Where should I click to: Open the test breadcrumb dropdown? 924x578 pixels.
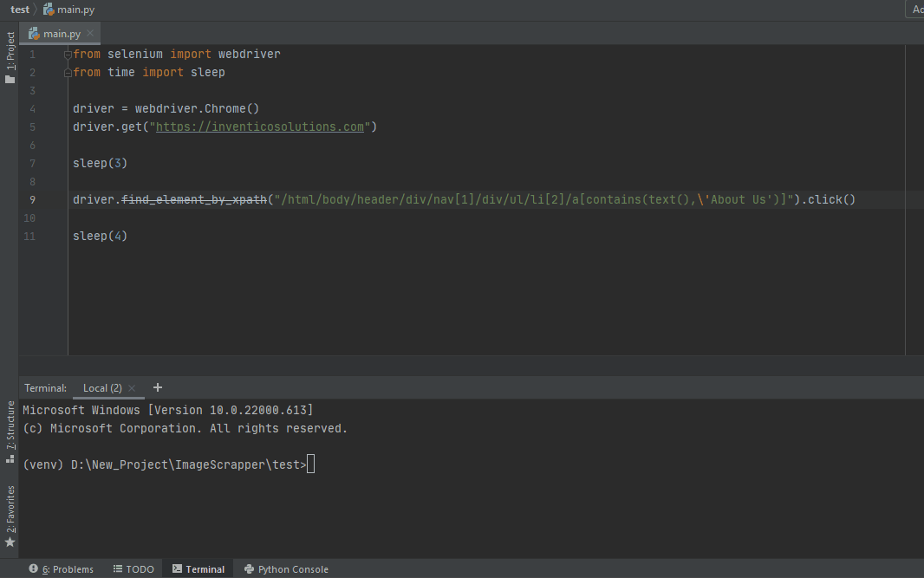[x=19, y=10]
